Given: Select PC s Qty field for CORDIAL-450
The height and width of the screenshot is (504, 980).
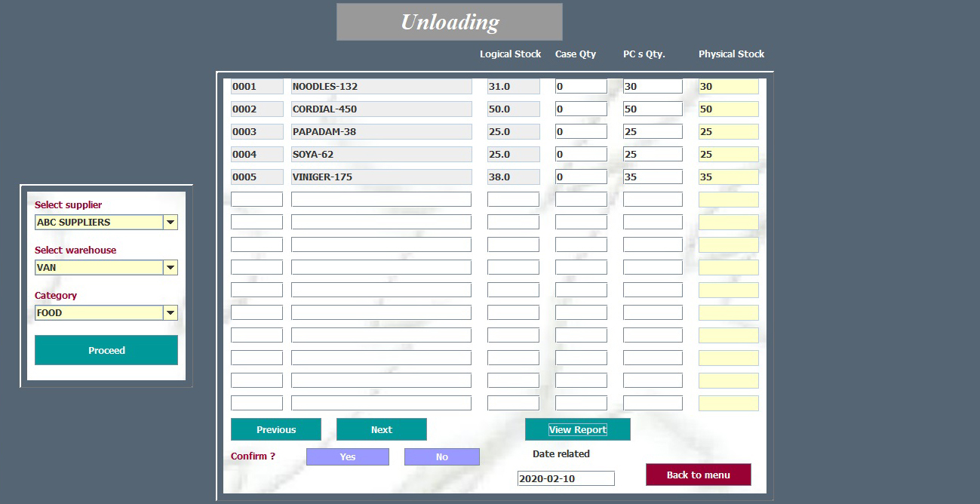Looking at the screenshot, I should tap(653, 109).
